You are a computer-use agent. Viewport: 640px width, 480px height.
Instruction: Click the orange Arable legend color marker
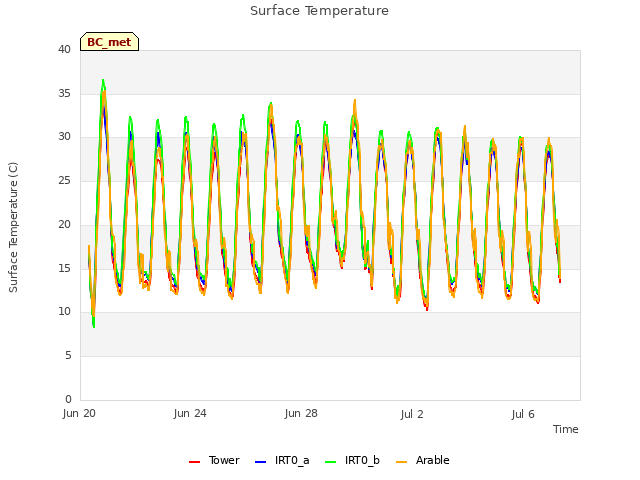tap(401, 462)
